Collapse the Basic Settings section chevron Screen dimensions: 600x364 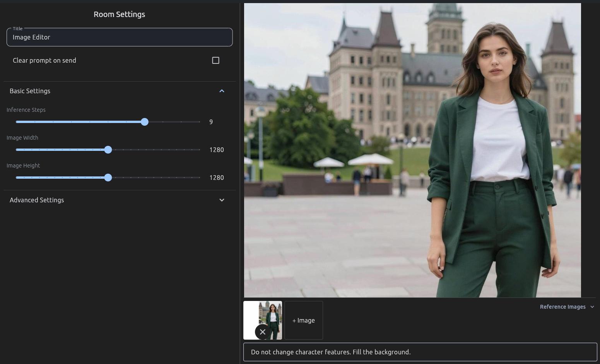222,91
